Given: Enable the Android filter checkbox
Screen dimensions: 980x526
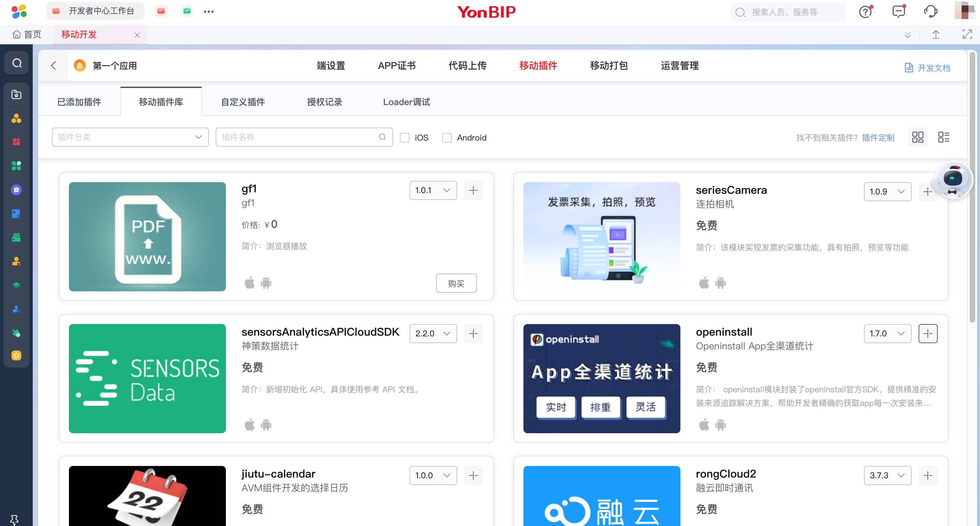Looking at the screenshot, I should (x=447, y=138).
